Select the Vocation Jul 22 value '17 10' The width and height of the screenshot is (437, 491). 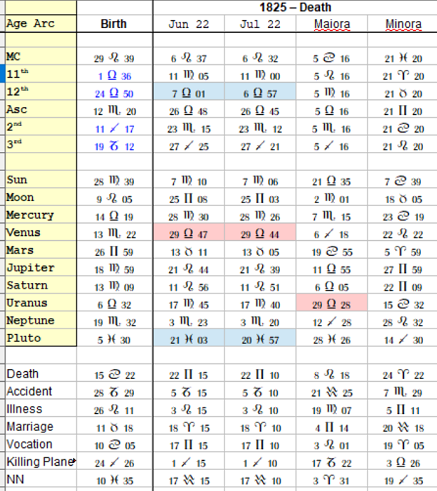260,445
